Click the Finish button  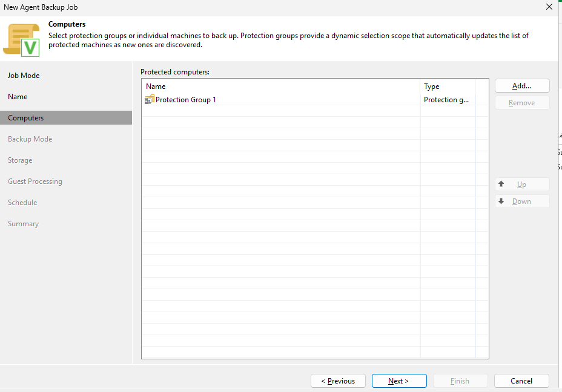[x=460, y=381]
